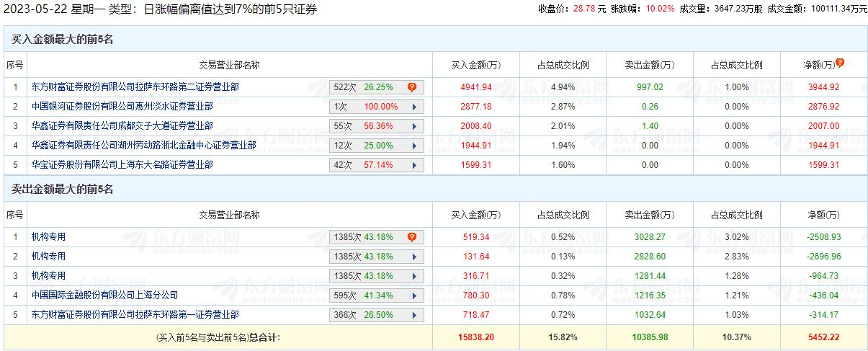Click the 买入金额最大的前5名 section header
This screenshot has width=868, height=351.
tap(63, 40)
